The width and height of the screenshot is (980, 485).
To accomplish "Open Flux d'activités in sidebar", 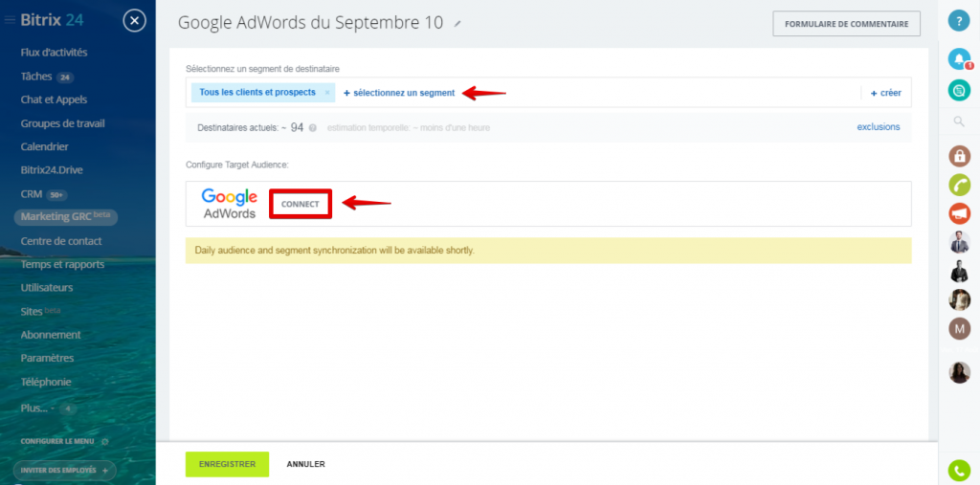I will 54,53.
